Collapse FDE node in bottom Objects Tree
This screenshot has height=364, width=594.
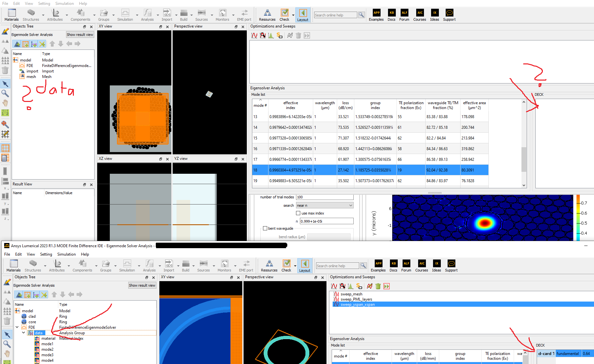click(17, 327)
